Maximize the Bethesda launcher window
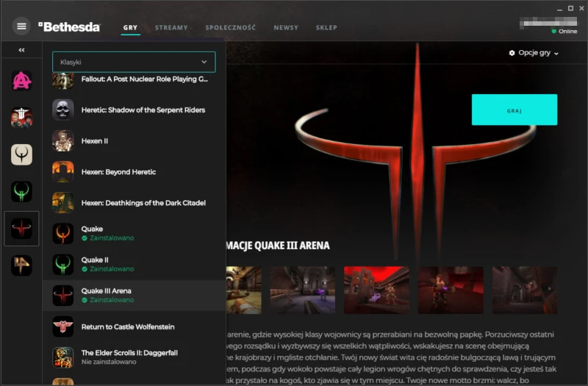This screenshot has width=588, height=386. 571,8
